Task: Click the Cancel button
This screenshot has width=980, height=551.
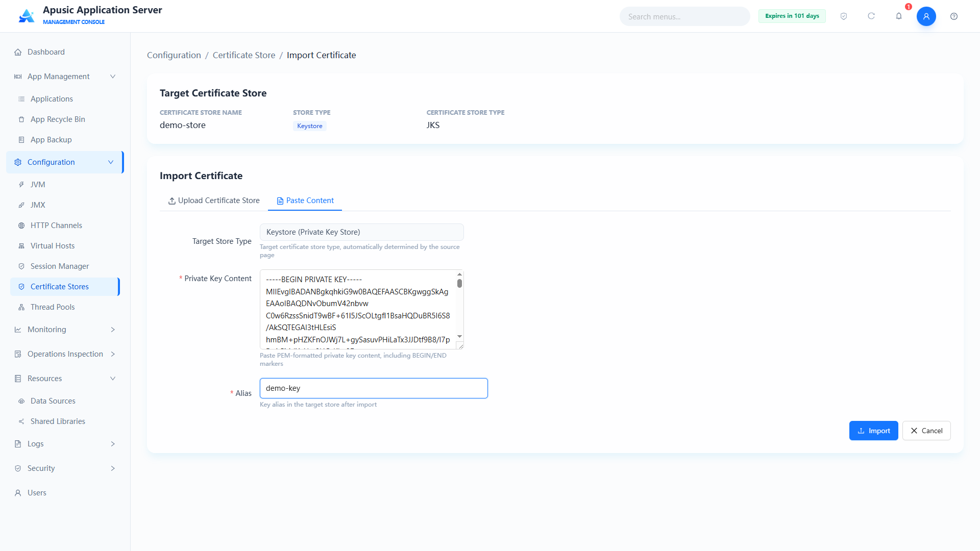Action: tap(926, 431)
